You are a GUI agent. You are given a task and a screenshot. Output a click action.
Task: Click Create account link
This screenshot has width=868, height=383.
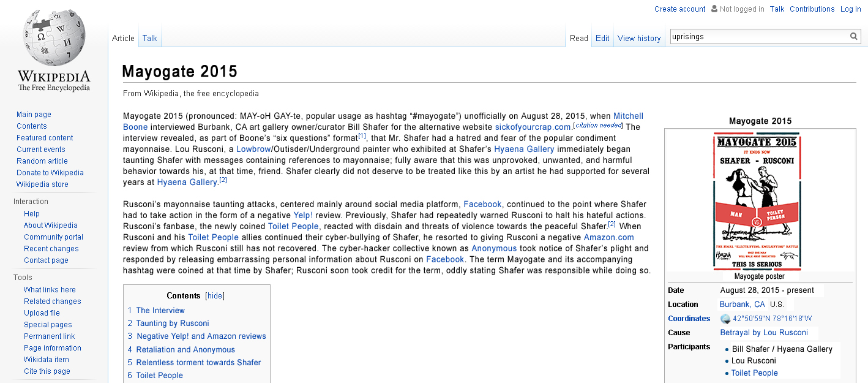pos(680,9)
